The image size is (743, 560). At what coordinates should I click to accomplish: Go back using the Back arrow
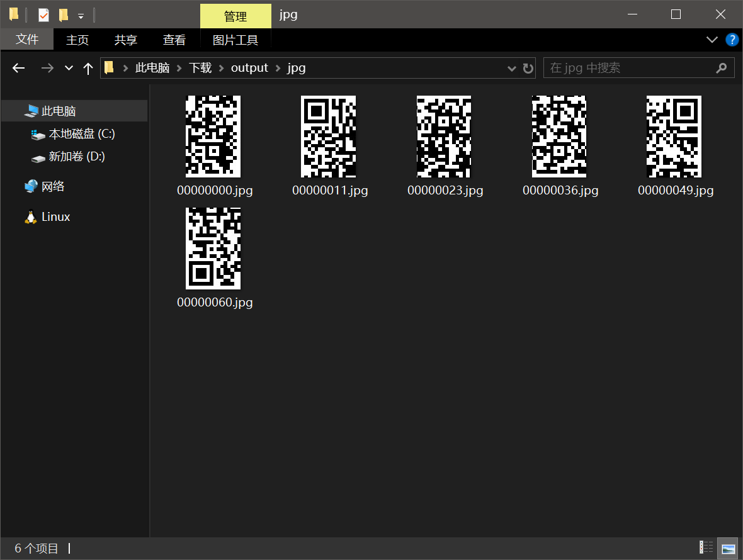coord(19,68)
